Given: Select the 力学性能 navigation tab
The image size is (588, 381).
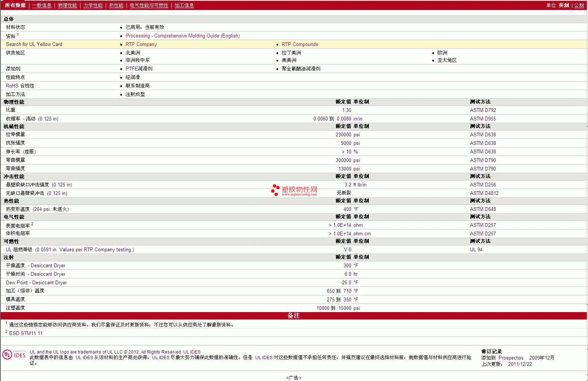Looking at the screenshot, I should pos(93,5).
